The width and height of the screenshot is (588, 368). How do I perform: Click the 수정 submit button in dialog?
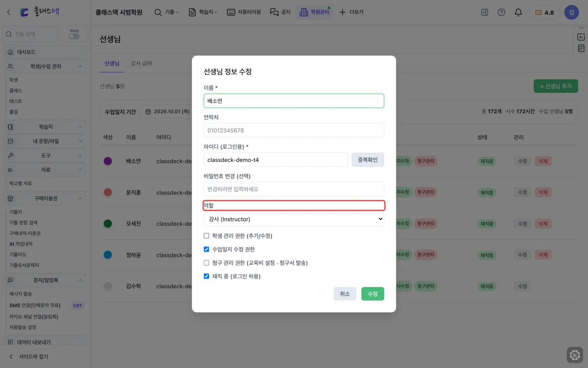pyautogui.click(x=373, y=294)
